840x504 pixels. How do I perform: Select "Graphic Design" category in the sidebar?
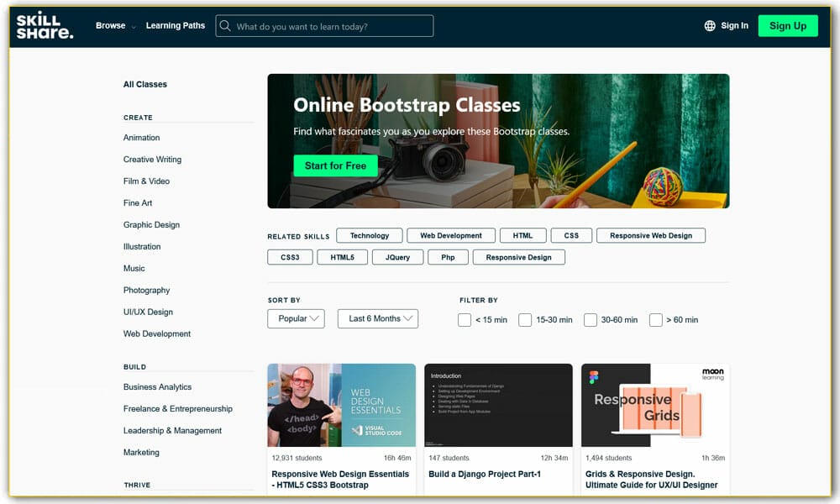[151, 224]
